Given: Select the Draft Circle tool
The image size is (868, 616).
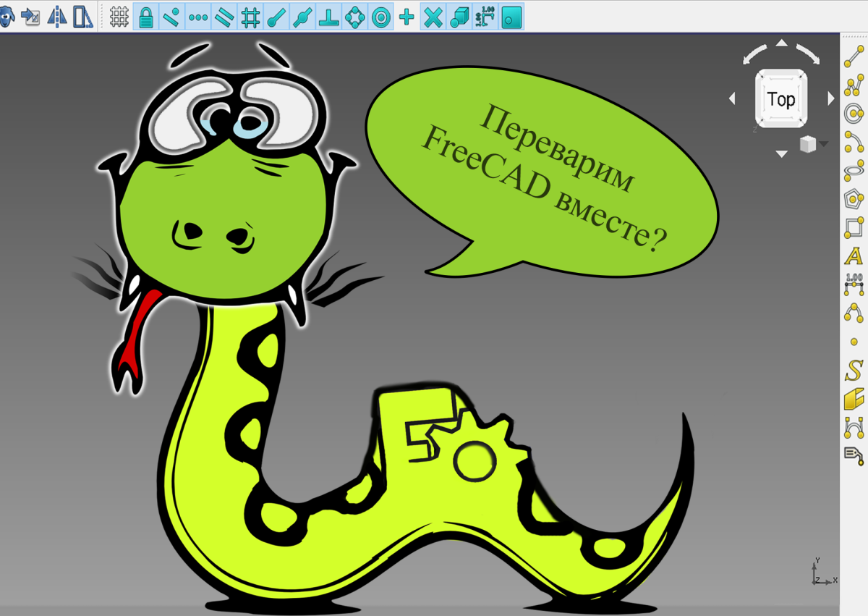Looking at the screenshot, I should click(854, 114).
